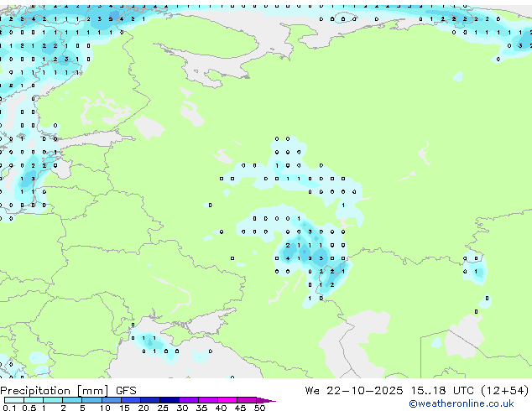Pick the 15–20 mm legend color box
The height and width of the screenshot is (411, 532).
tap(130, 400)
